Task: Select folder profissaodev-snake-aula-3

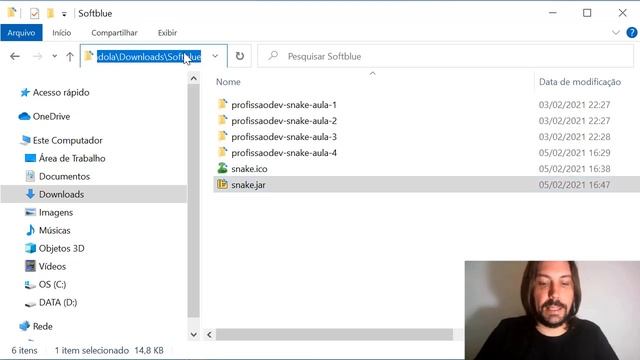Action: [284, 137]
